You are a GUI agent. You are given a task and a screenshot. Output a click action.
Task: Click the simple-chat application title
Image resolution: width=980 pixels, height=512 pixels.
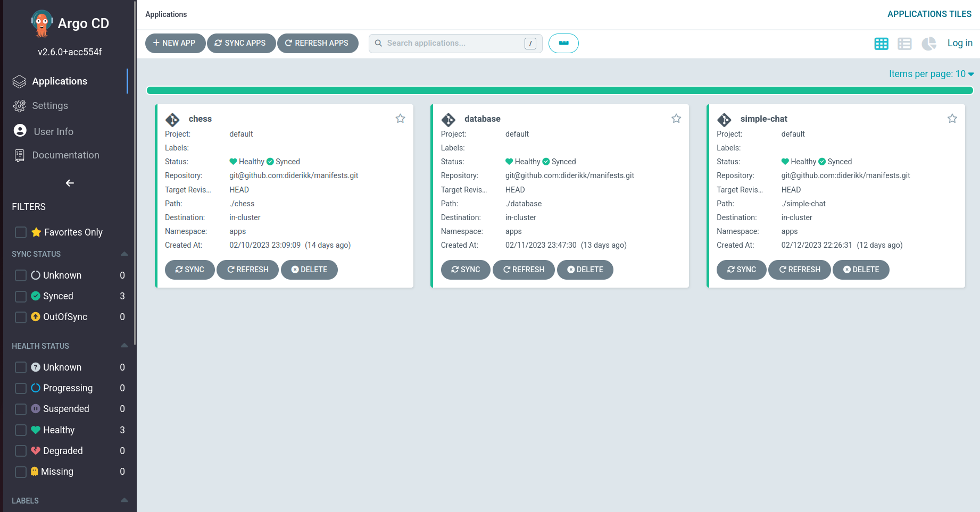pos(763,119)
